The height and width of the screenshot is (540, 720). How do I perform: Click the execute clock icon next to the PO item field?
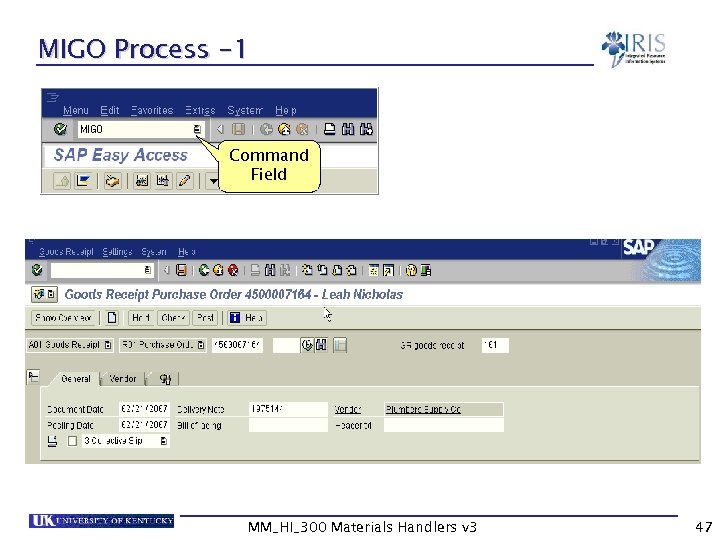pos(307,345)
